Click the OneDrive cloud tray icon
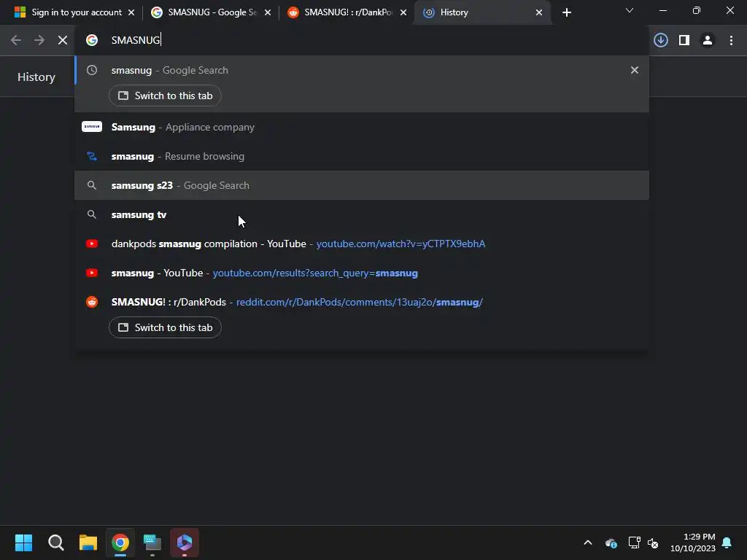 [611, 542]
